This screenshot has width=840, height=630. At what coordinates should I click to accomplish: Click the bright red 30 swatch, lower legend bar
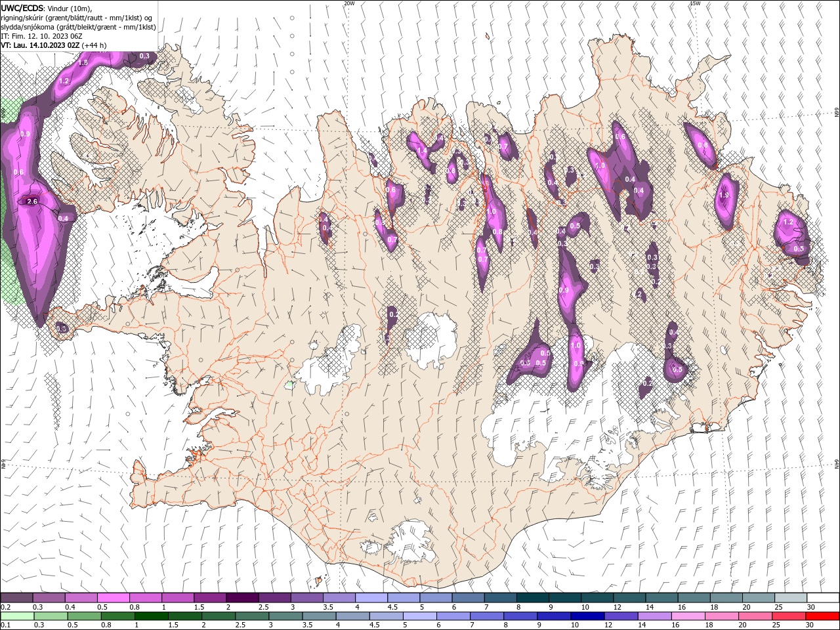[822, 616]
